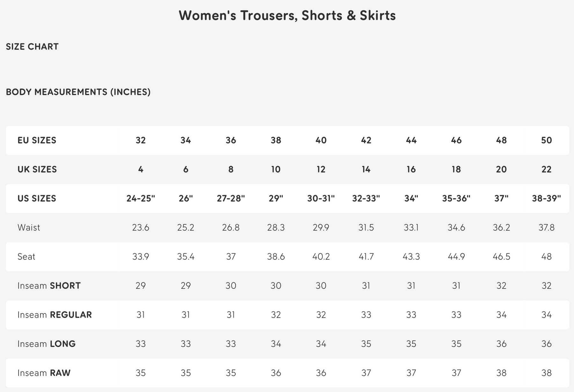Select EU size 50 column header
Viewport: 574px width, 392px height.
pos(546,140)
